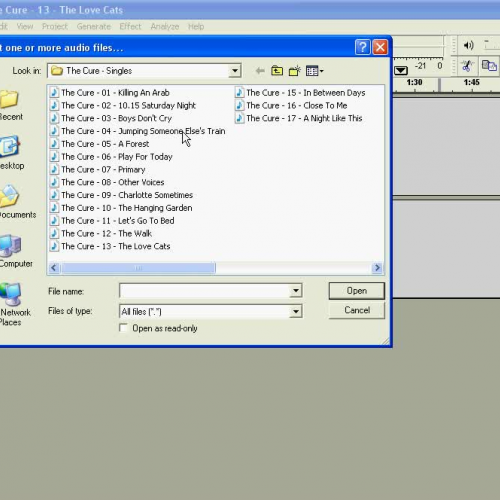Click the scissors trim icon in Audacity toolbar
The width and height of the screenshot is (500, 500).
click(x=467, y=66)
